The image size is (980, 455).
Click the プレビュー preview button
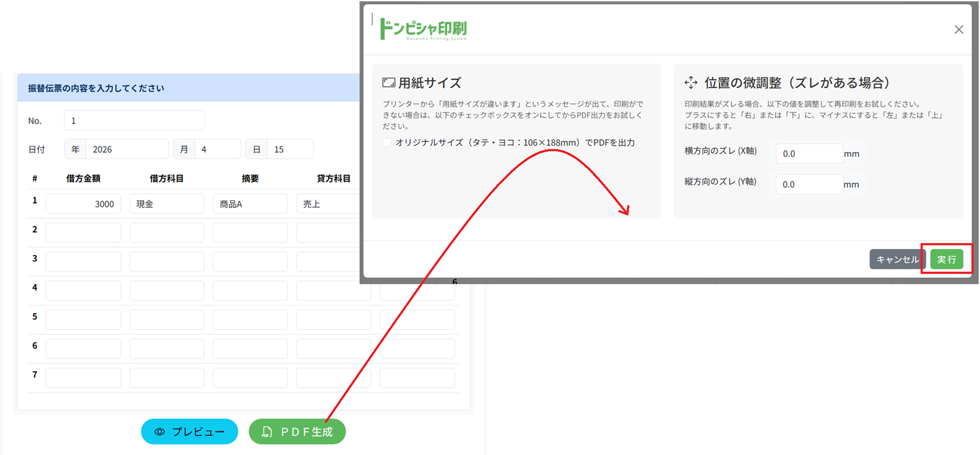click(189, 432)
